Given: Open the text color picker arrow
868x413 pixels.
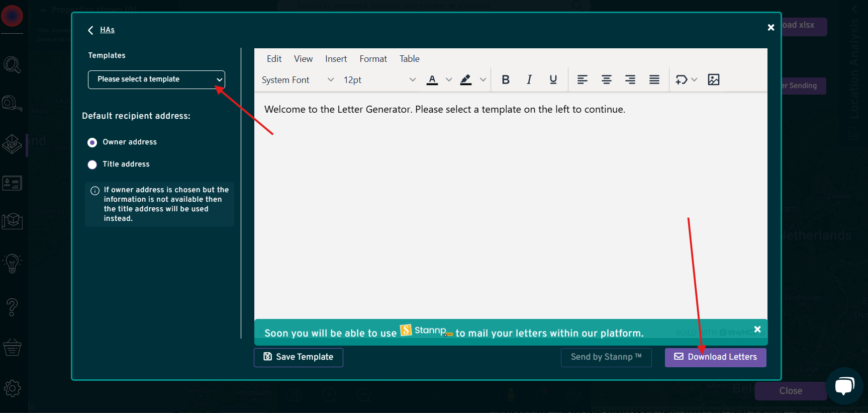Looking at the screenshot, I should (449, 79).
